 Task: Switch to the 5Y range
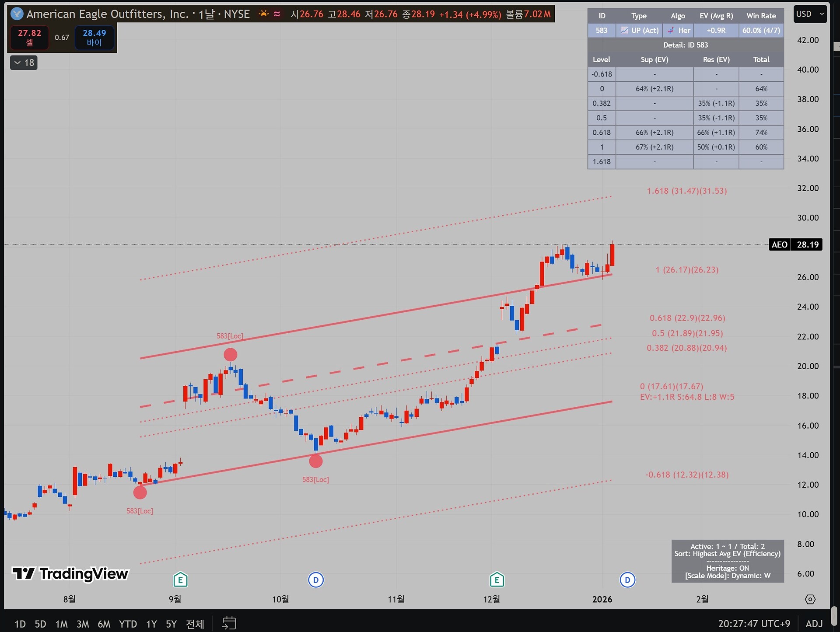pos(171,624)
